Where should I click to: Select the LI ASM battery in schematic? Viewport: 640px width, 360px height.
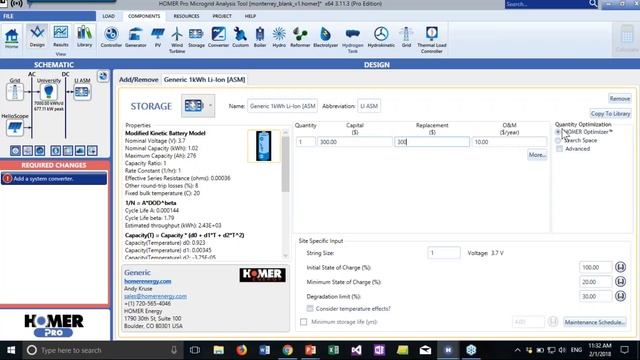[x=82, y=92]
